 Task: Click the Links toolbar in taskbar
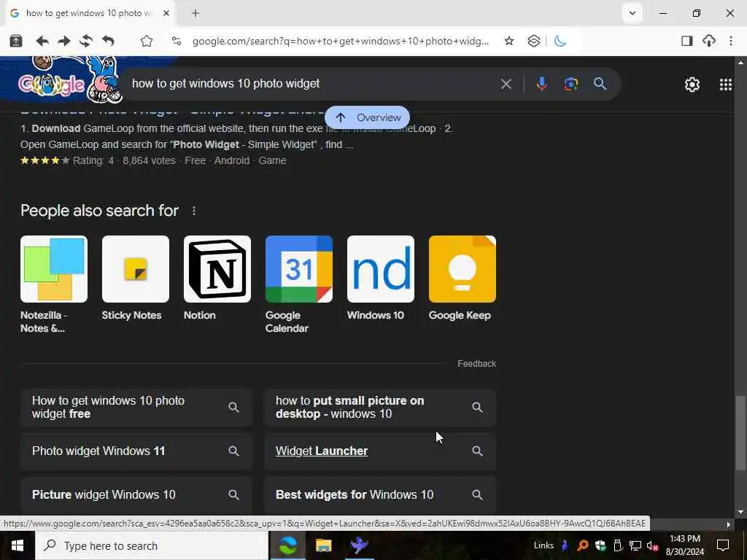point(543,545)
